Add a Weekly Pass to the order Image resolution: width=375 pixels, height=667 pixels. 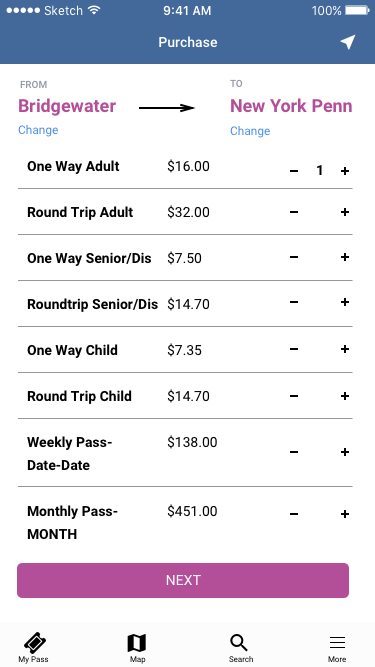[x=345, y=452]
